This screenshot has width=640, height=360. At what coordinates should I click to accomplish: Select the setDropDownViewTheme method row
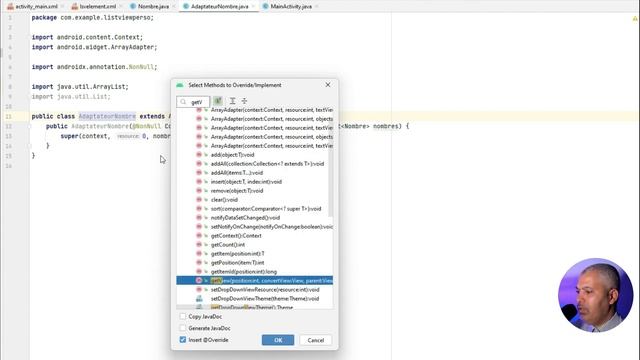tap(255, 298)
